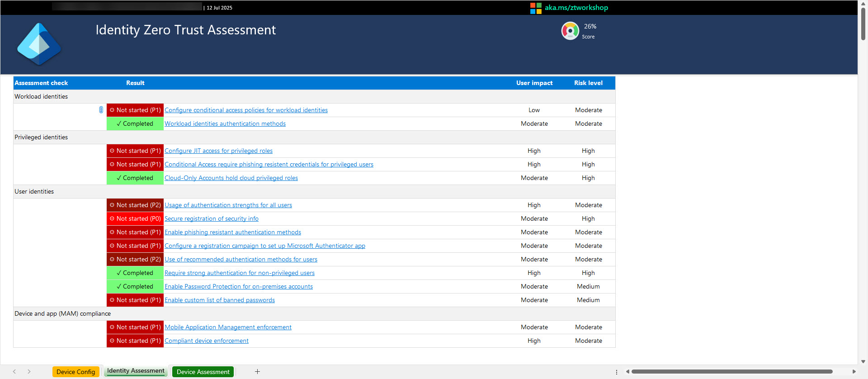Open Compliant device enforcement link
This screenshot has width=868, height=379.
[x=207, y=341]
